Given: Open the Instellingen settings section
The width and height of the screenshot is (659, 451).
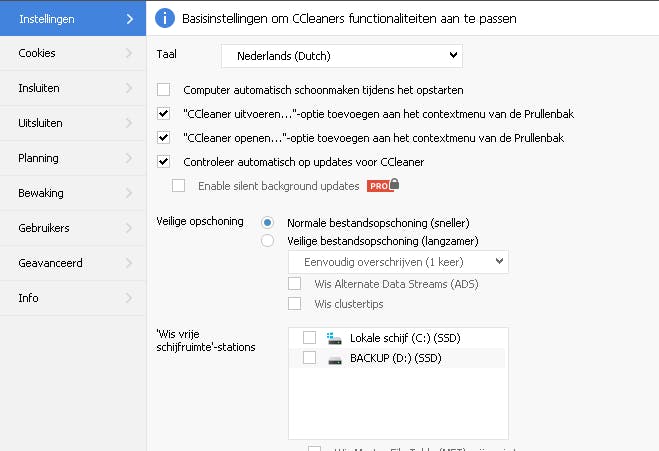Looking at the screenshot, I should pyautogui.click(x=73, y=18).
